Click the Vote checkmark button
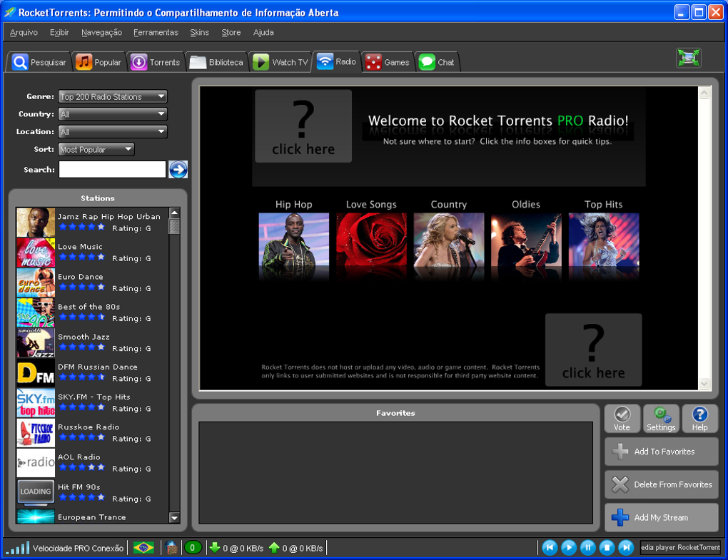The image size is (728, 560). click(622, 419)
